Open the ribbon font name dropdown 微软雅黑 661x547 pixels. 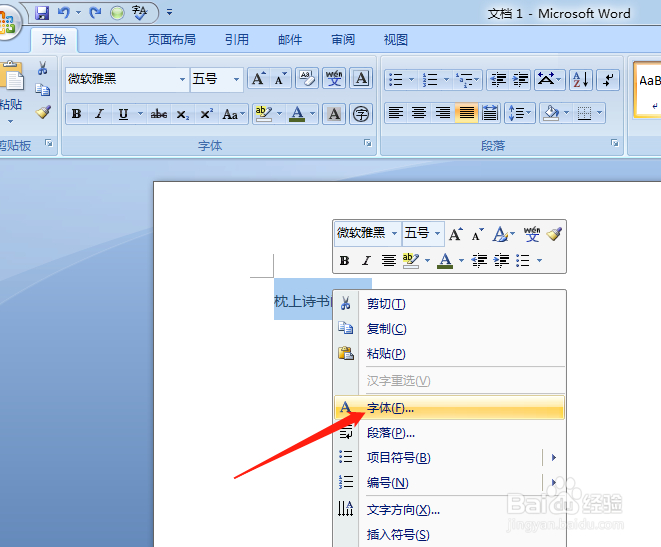coord(182,79)
